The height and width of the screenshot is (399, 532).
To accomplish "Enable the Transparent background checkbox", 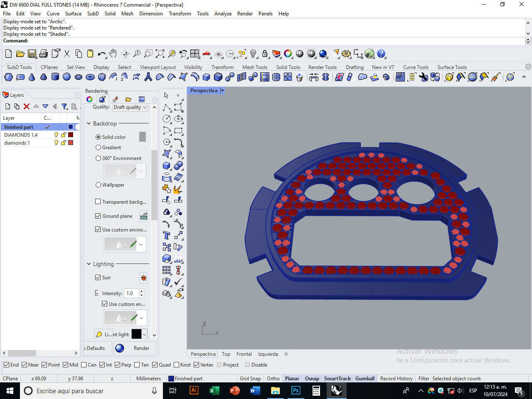I will click(98, 202).
